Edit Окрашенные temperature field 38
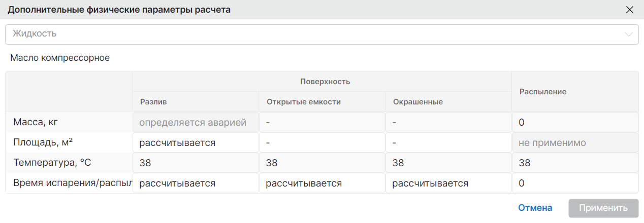 coord(448,163)
